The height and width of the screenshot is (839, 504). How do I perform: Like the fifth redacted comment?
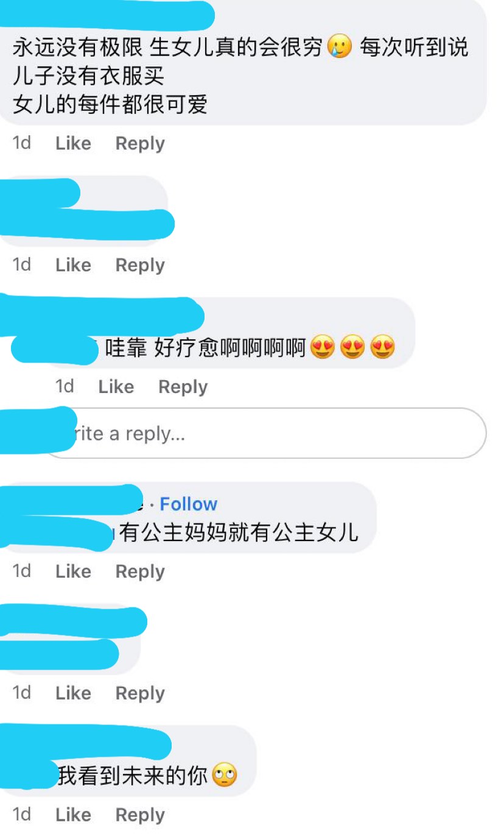73,693
